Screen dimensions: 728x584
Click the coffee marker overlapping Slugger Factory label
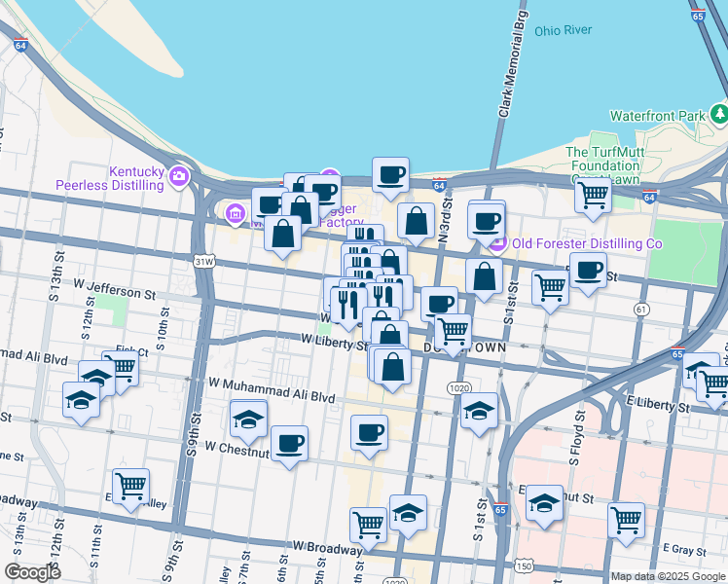(325, 191)
